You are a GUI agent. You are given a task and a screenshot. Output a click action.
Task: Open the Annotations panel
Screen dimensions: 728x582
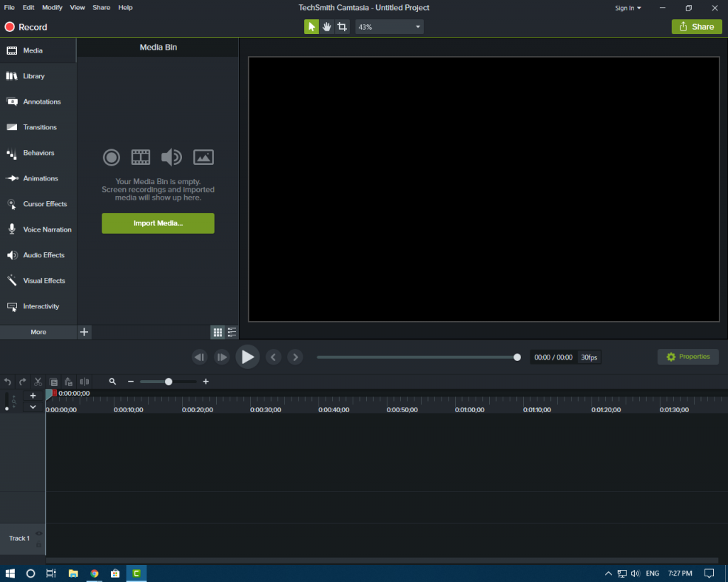38,102
